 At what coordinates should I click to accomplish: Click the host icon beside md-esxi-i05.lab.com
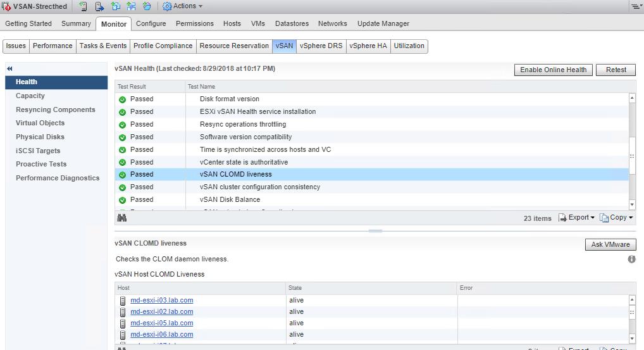(122, 323)
